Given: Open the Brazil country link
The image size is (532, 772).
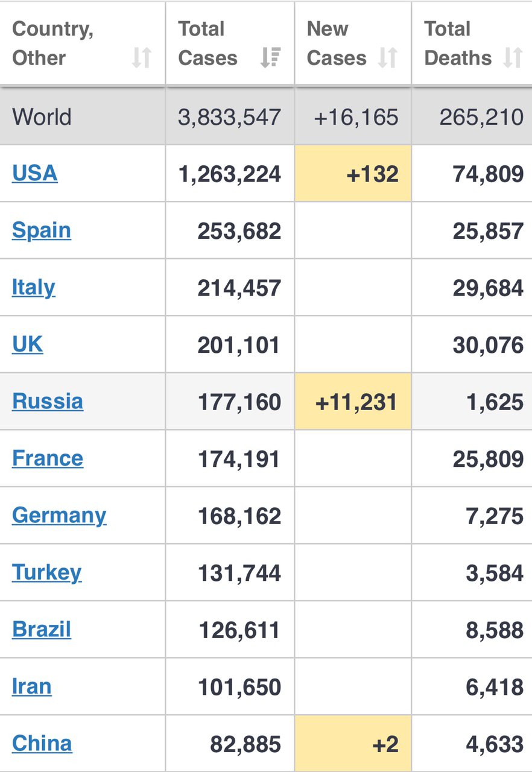Looking at the screenshot, I should (42, 630).
